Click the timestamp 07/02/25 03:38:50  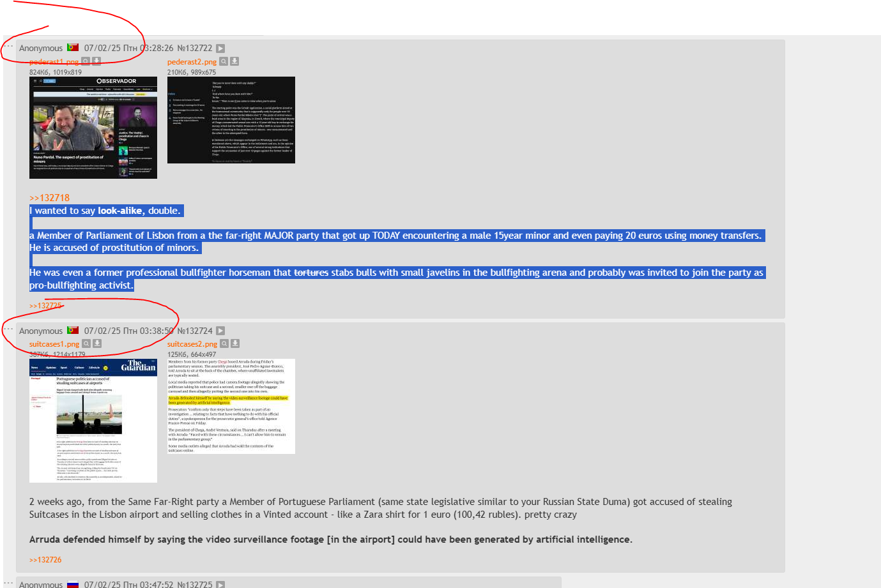click(x=128, y=331)
